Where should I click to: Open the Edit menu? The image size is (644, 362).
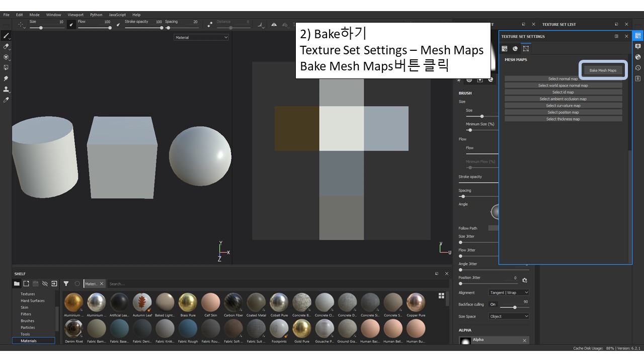[x=19, y=15]
